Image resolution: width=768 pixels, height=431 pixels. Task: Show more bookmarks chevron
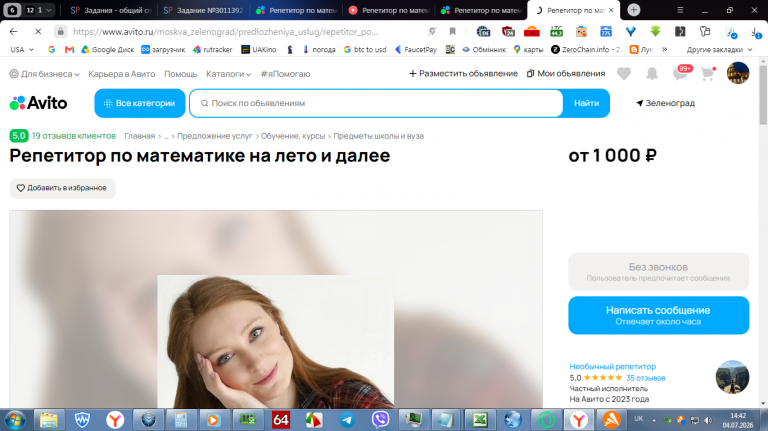coord(665,49)
